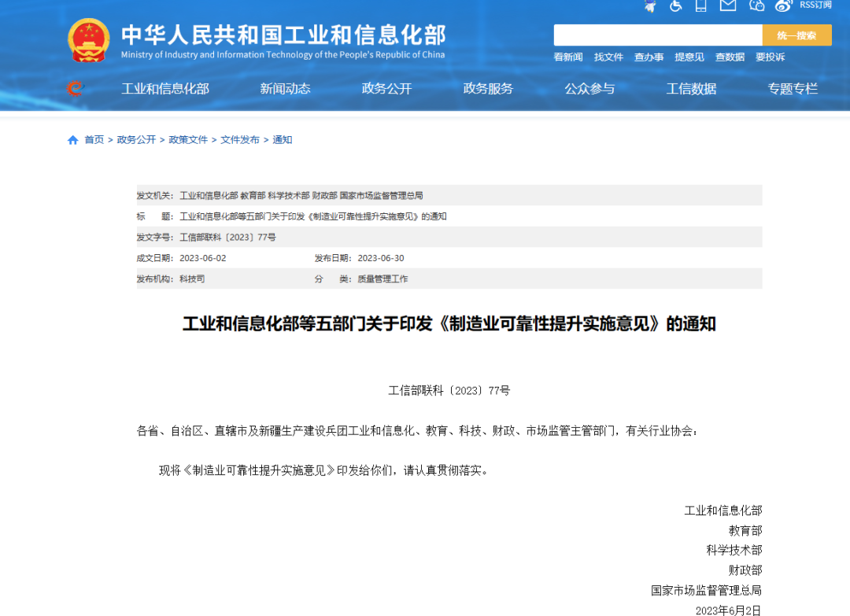This screenshot has height=616, width=850.
Task: Go to 工信数据 in navigation bar
Action: click(x=691, y=89)
